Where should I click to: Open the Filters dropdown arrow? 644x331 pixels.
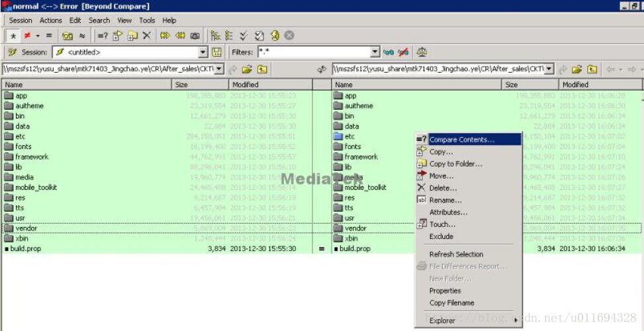pos(375,52)
